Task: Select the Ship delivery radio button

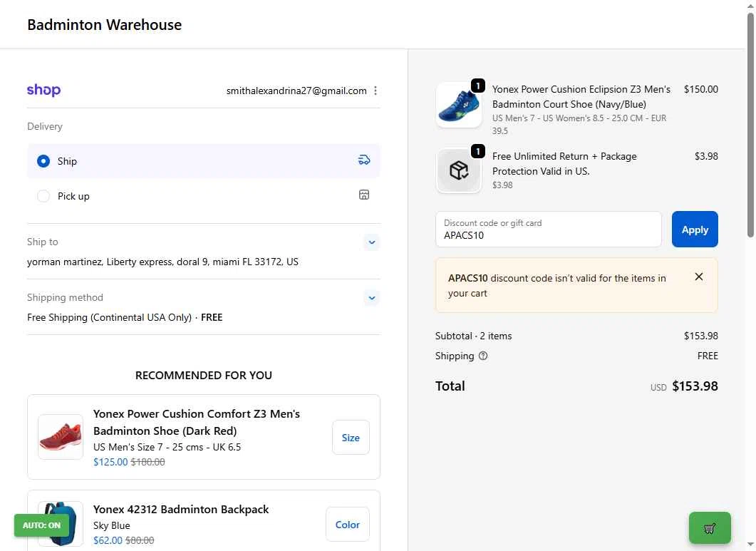Action: pos(43,161)
